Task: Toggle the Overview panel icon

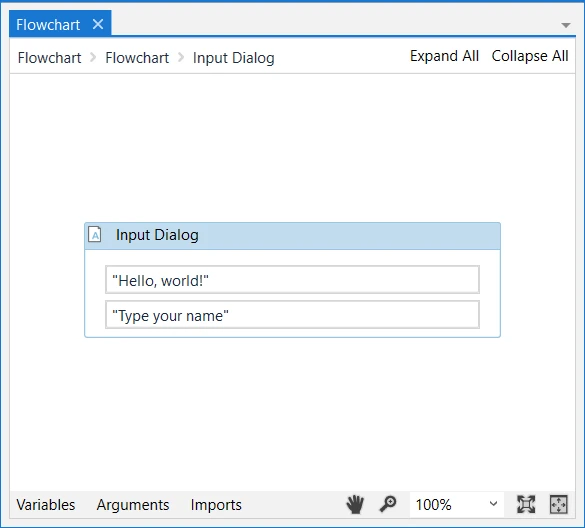Action: click(x=559, y=504)
